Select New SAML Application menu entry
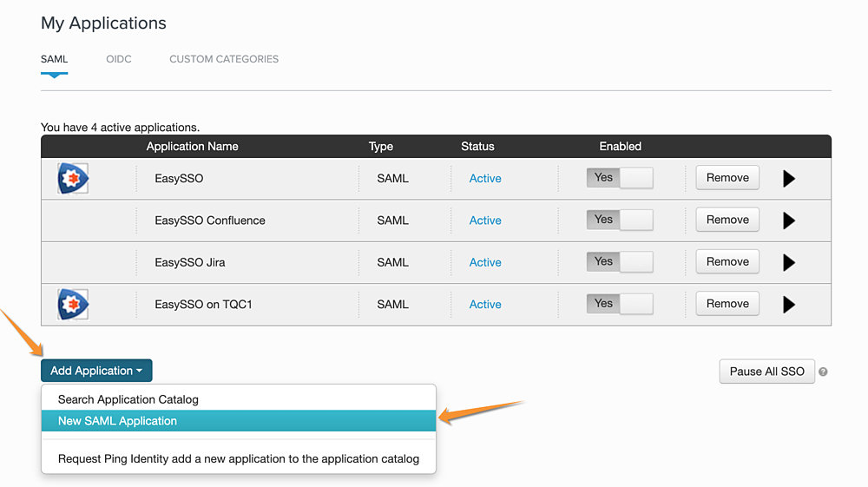The height and width of the screenshot is (487, 868). pos(239,420)
